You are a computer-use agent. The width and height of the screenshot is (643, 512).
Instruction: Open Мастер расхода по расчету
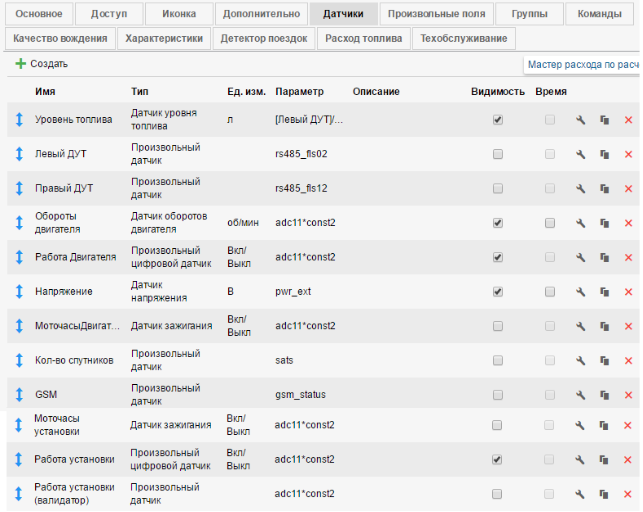[x=582, y=64]
